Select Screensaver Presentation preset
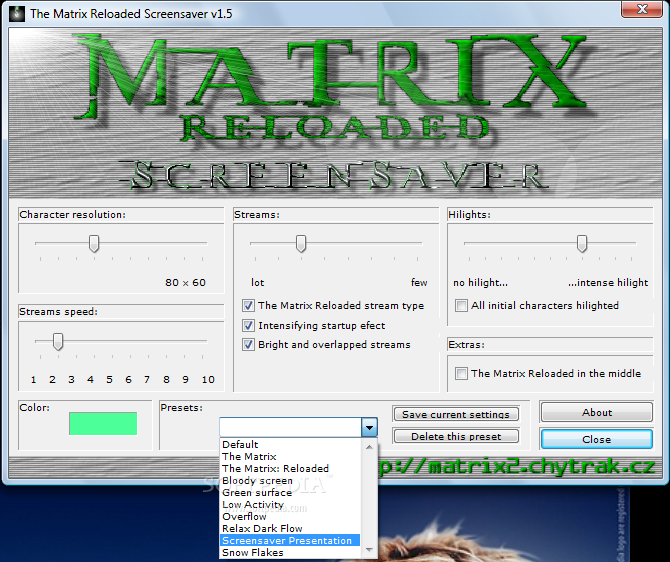 point(290,541)
